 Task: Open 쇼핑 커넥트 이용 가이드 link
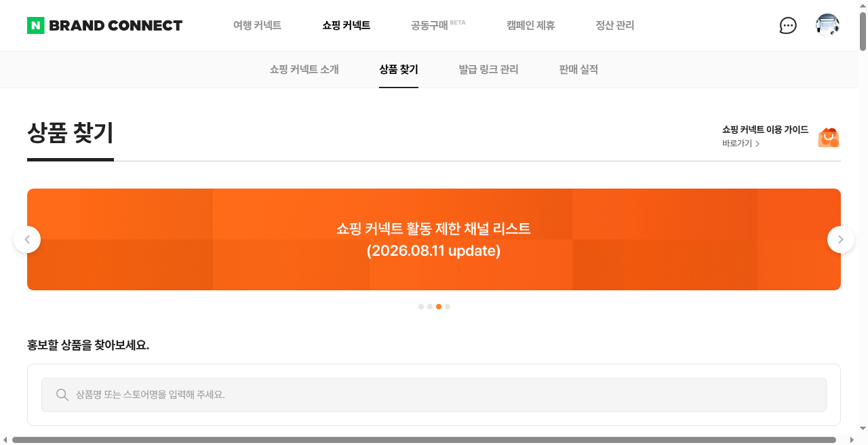click(765, 130)
